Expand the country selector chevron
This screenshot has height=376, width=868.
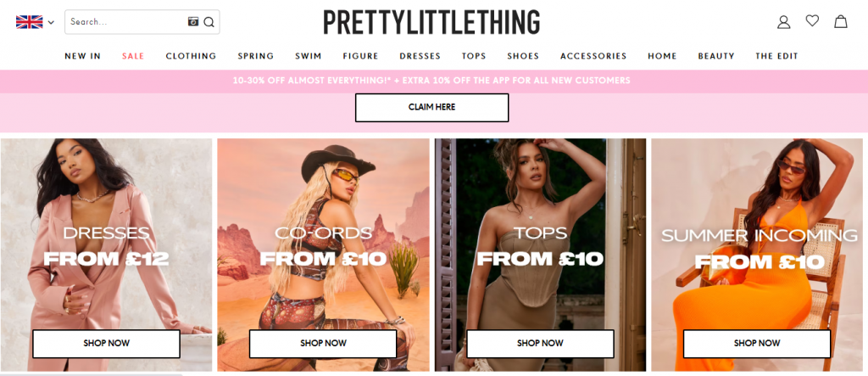[51, 23]
